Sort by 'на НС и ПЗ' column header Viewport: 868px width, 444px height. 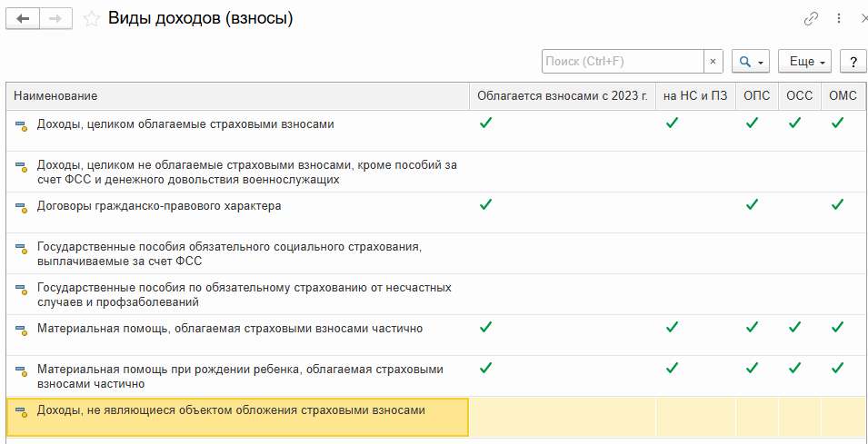pos(696,95)
